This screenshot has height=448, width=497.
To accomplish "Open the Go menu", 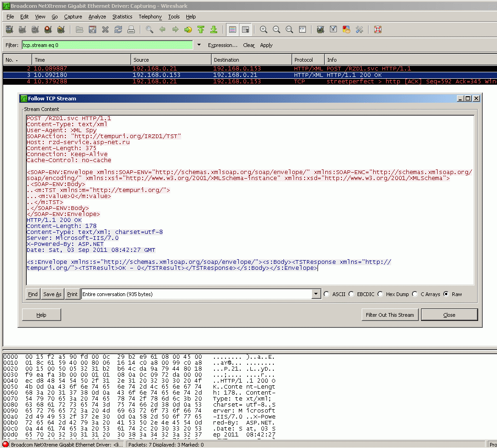I will pos(54,17).
